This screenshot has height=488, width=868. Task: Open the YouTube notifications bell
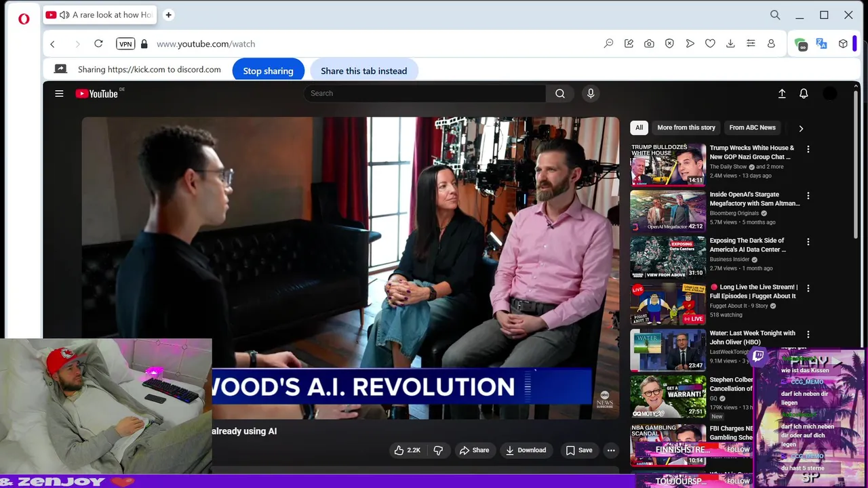tap(804, 94)
